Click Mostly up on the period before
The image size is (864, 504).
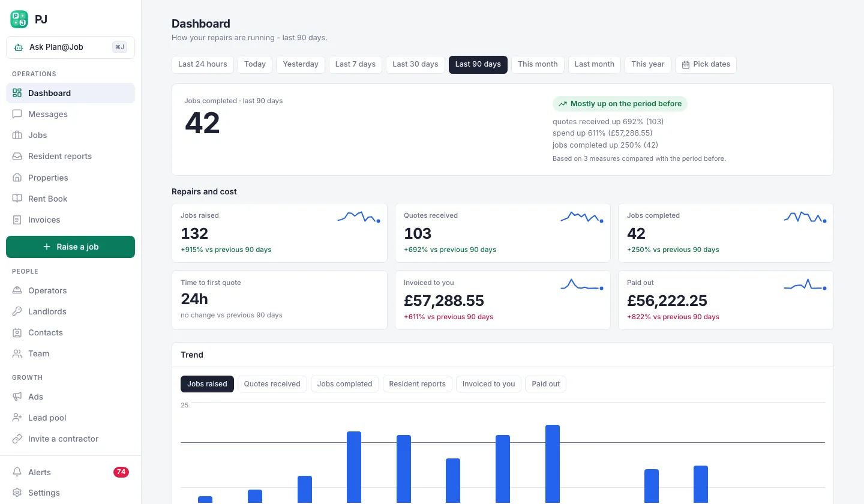(620, 104)
